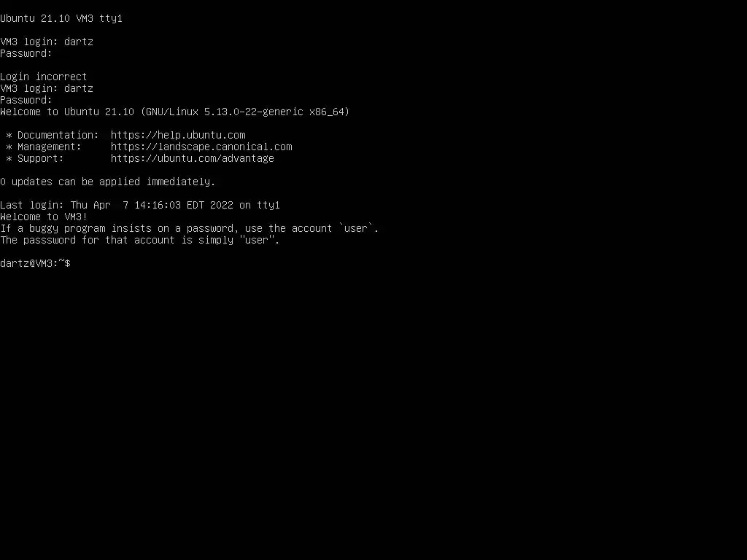Click the https://help.ubuntu.com documentation URL
The width and height of the screenshot is (747, 560).
click(178, 135)
